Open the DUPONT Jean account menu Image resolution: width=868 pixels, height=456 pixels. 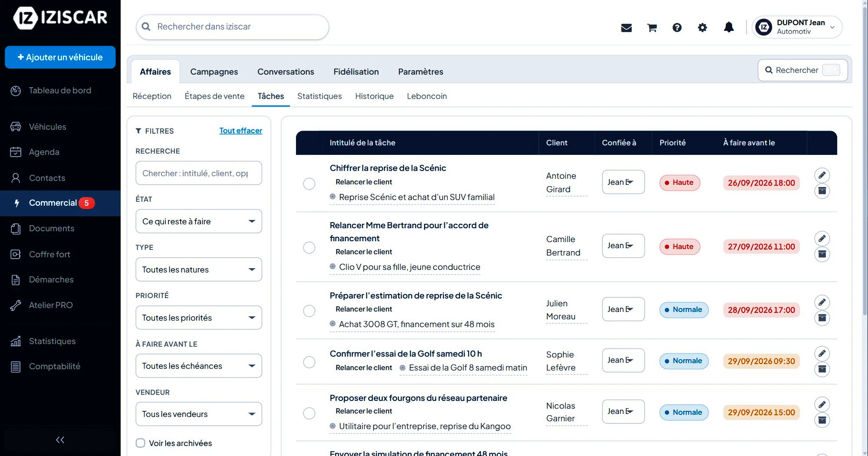[x=797, y=27]
